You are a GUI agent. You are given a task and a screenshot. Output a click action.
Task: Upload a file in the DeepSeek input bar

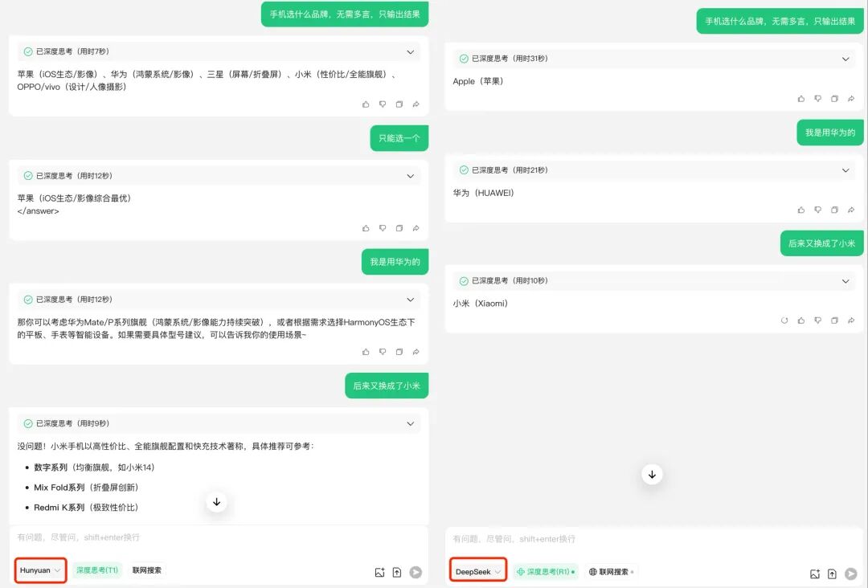click(x=832, y=574)
